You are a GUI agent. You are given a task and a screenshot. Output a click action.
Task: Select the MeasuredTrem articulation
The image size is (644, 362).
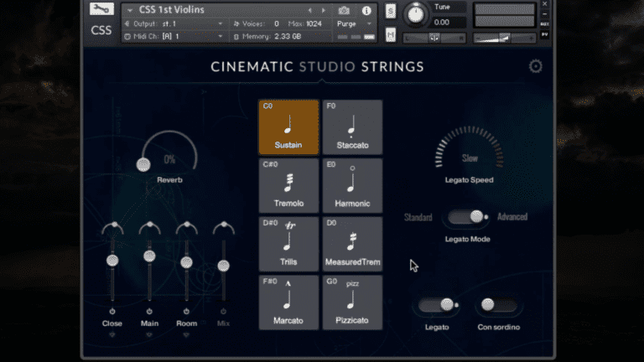[x=352, y=244]
